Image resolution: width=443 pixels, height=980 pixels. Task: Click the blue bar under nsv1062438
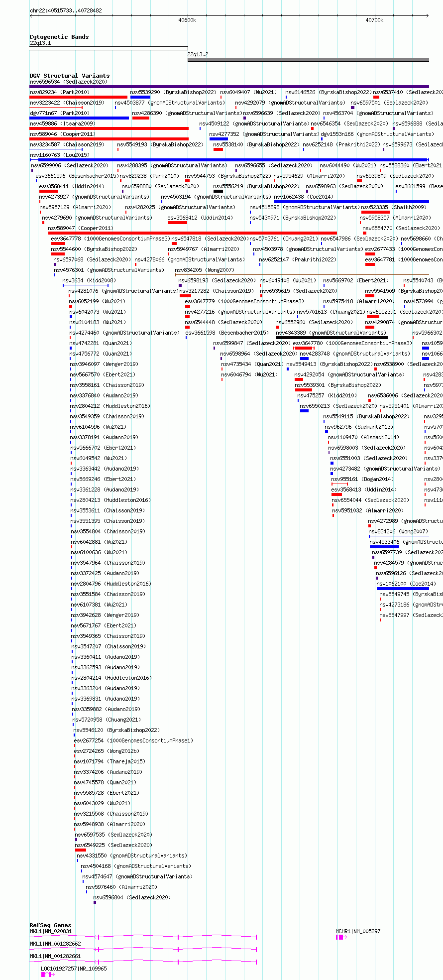[x=351, y=202]
